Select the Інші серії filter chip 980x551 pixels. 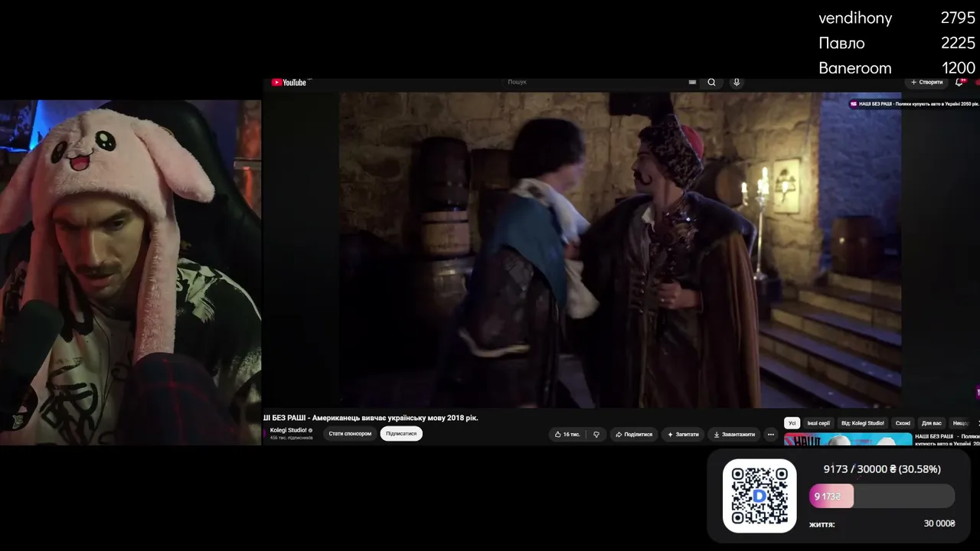818,423
